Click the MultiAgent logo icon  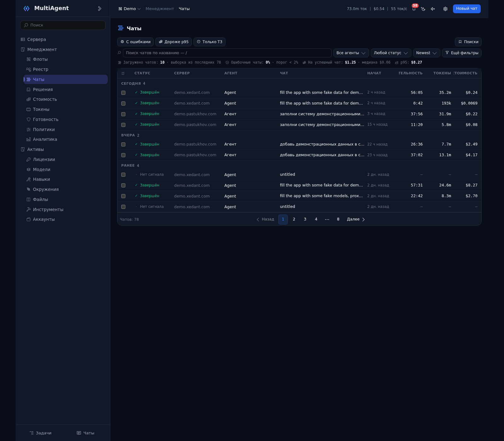tap(26, 9)
